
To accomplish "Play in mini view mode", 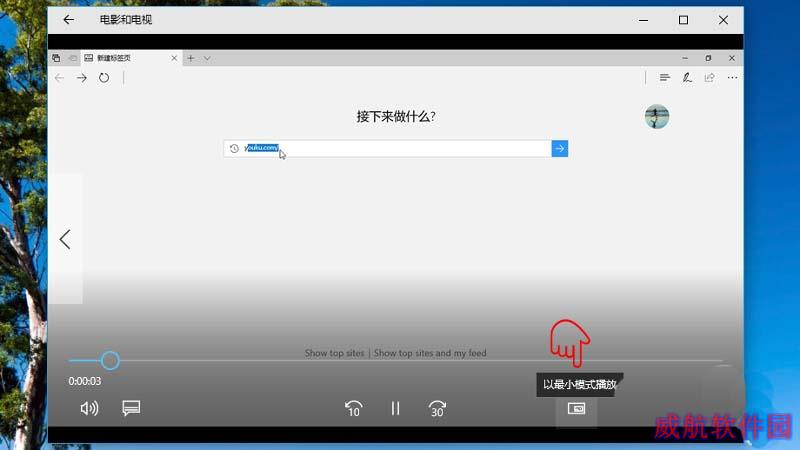I will [577, 409].
